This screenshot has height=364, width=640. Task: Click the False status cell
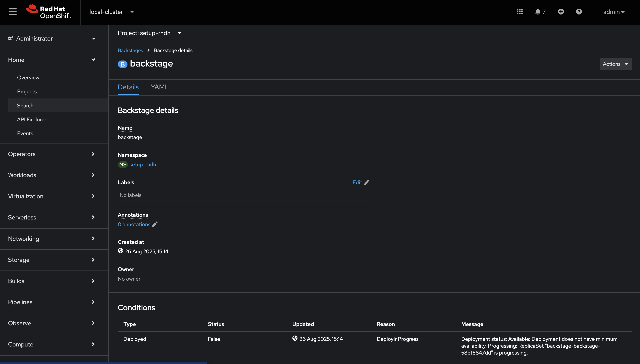coord(214,339)
